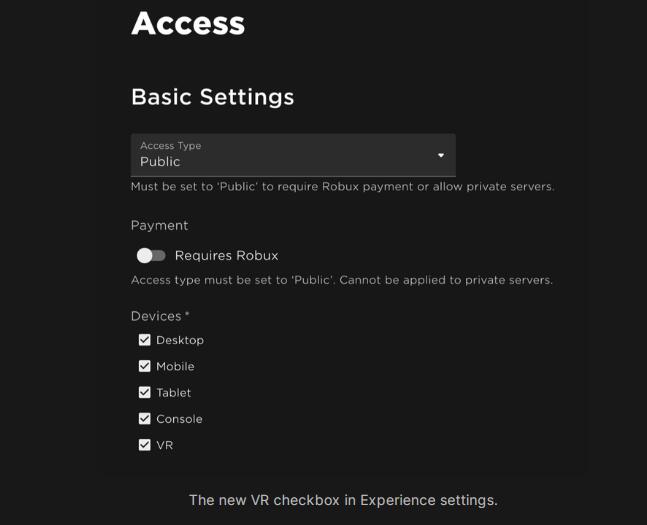Click the 'Desktop' checkbox label
Screen dimensions: 647x525
point(180,340)
